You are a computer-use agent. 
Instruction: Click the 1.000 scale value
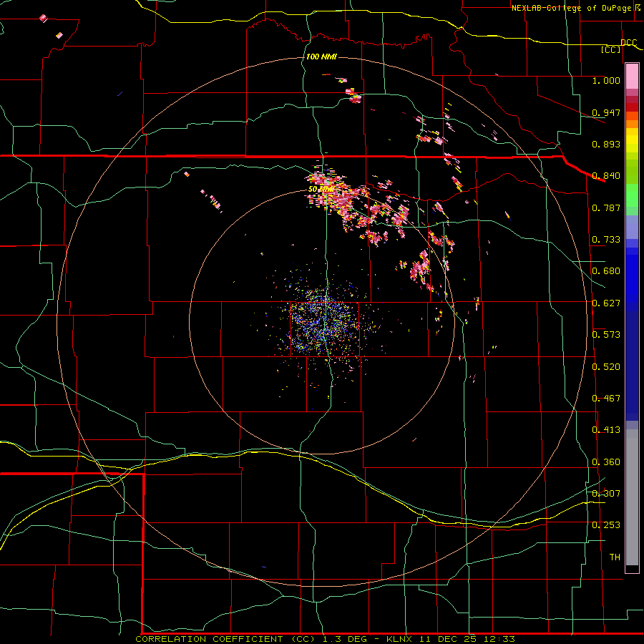(x=606, y=80)
